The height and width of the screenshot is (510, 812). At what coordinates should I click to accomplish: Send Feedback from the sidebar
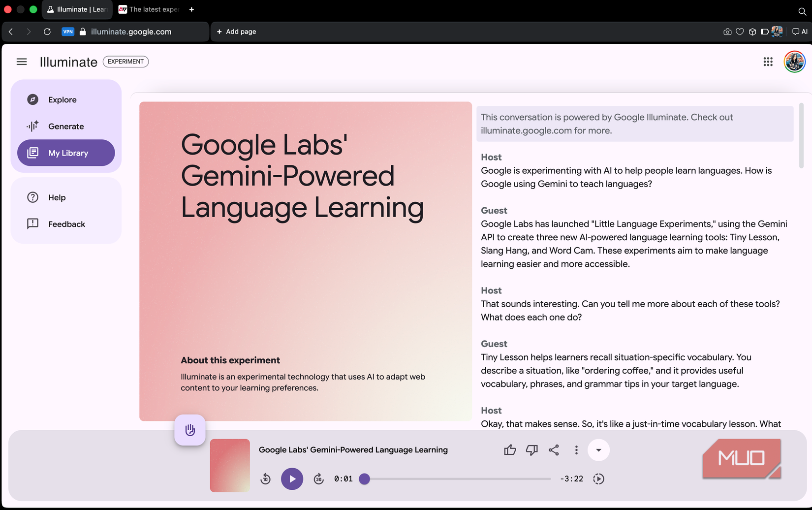click(66, 224)
